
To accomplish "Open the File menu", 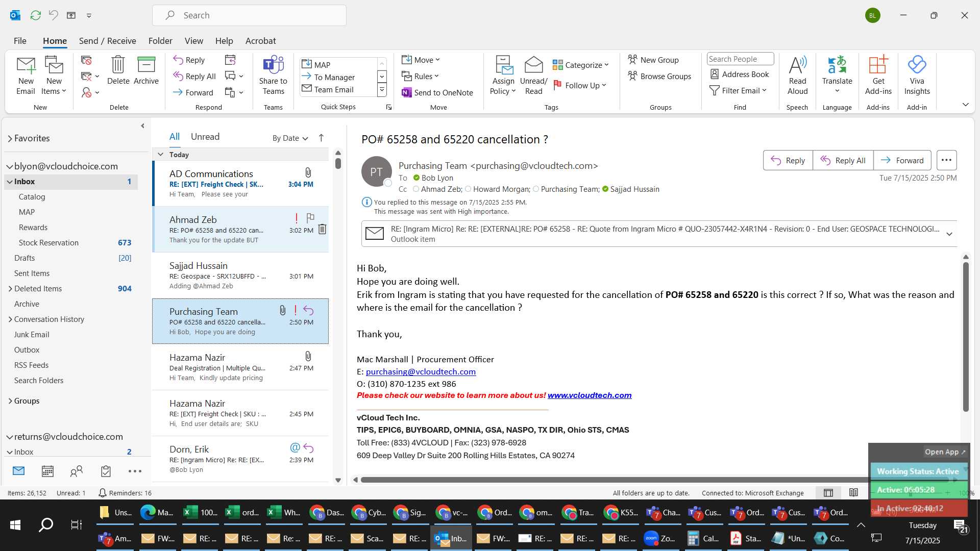I will pos(20,40).
